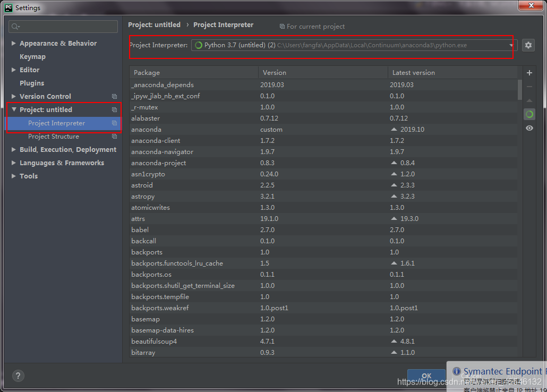The width and height of the screenshot is (547, 392).
Task: Click the OK button
Action: click(x=426, y=376)
